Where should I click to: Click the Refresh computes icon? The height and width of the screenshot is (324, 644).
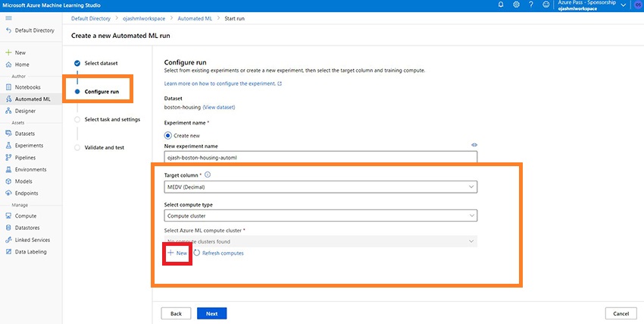pos(197,253)
